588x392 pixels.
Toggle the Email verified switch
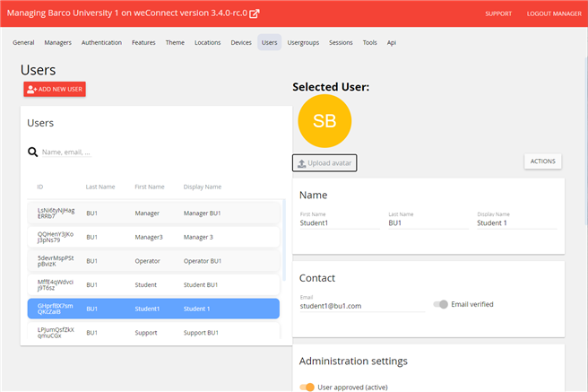click(440, 304)
